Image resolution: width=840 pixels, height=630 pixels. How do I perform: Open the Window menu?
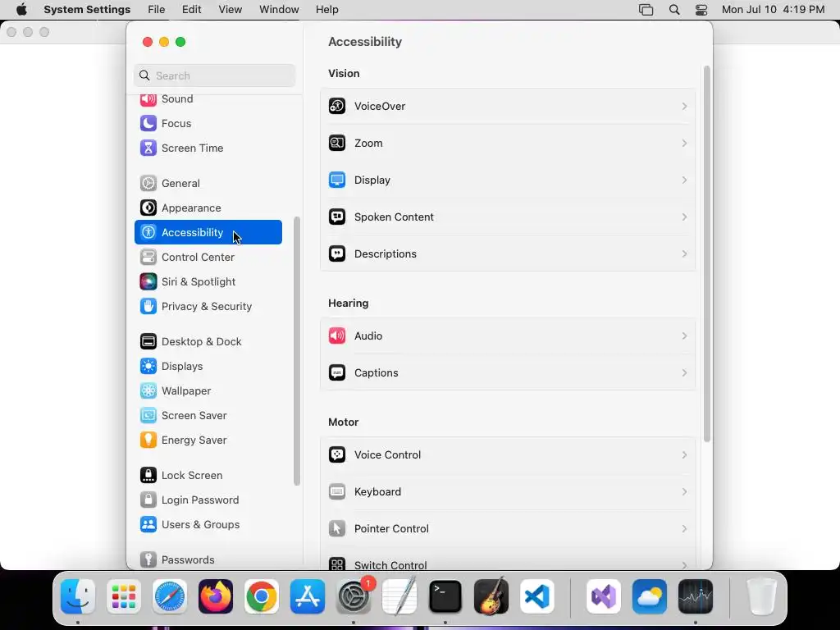pos(279,10)
